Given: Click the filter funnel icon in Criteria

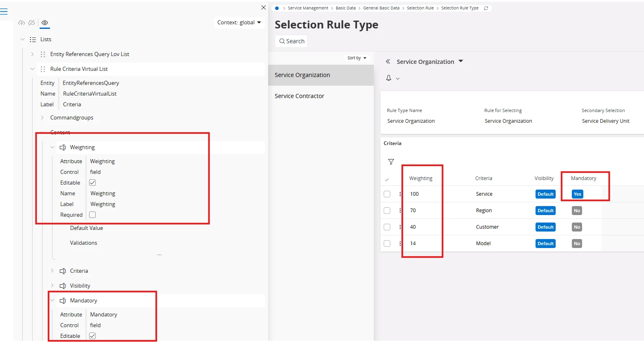Looking at the screenshot, I should click(391, 162).
